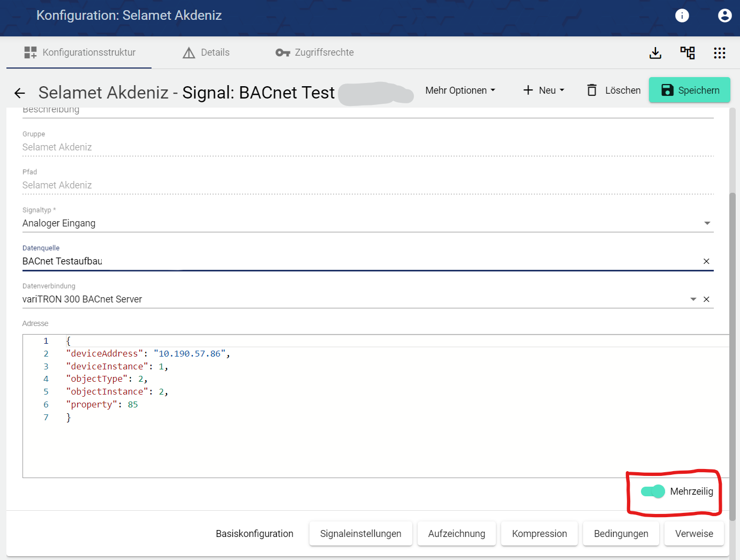740x560 pixels.
Task: Click the Speichern button
Action: [689, 90]
